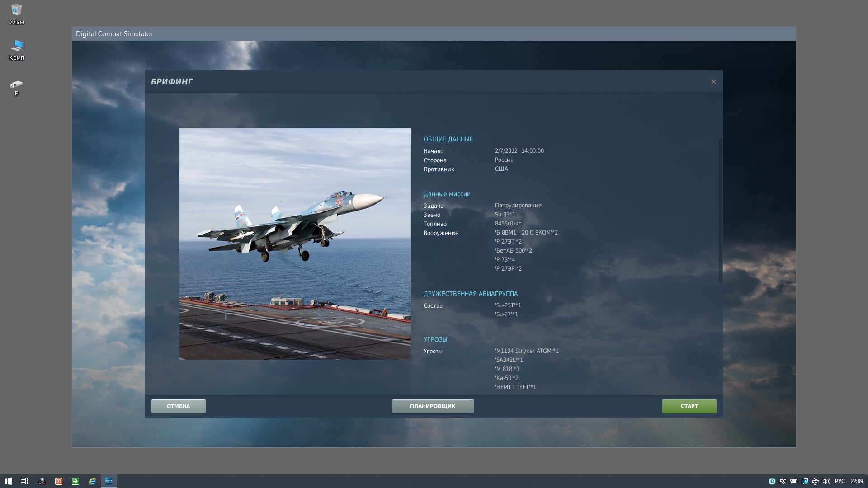Switch the РУС input language indicator

click(840, 481)
